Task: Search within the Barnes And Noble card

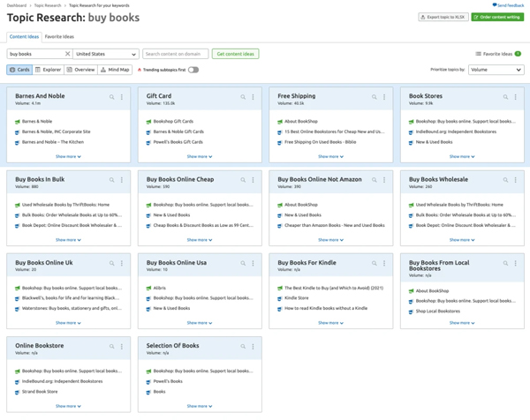Action: click(111, 97)
